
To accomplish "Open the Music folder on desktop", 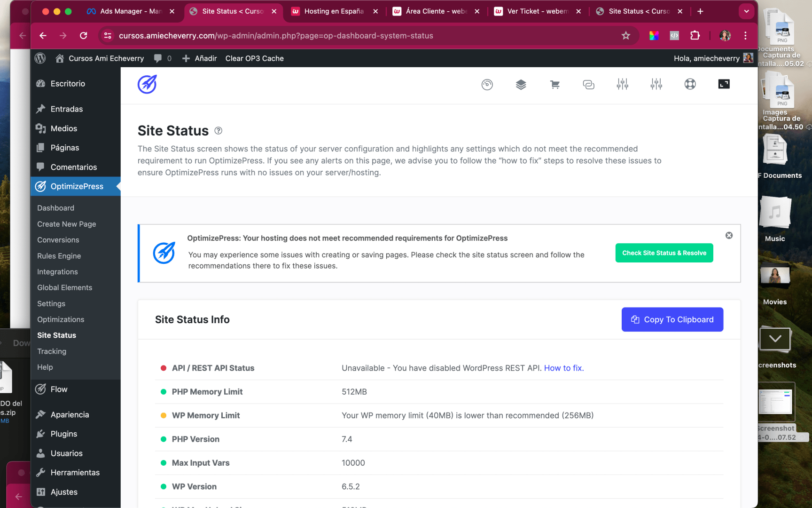I will [775, 219].
